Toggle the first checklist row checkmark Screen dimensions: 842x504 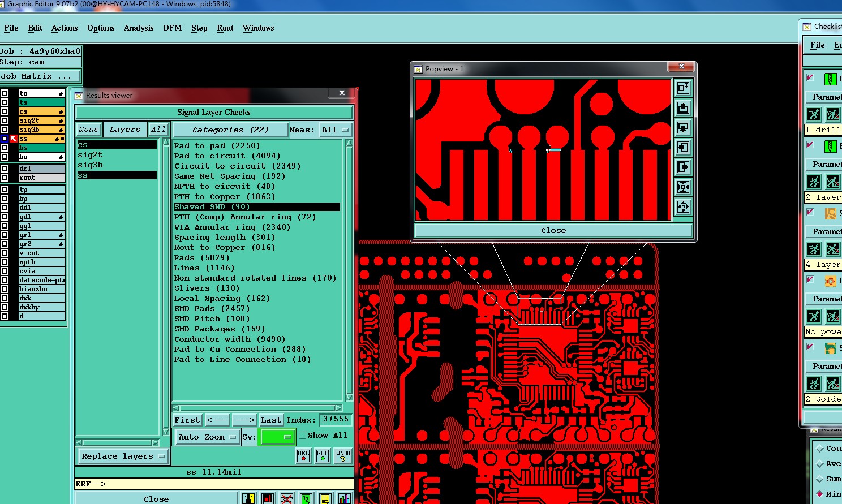[810, 77]
